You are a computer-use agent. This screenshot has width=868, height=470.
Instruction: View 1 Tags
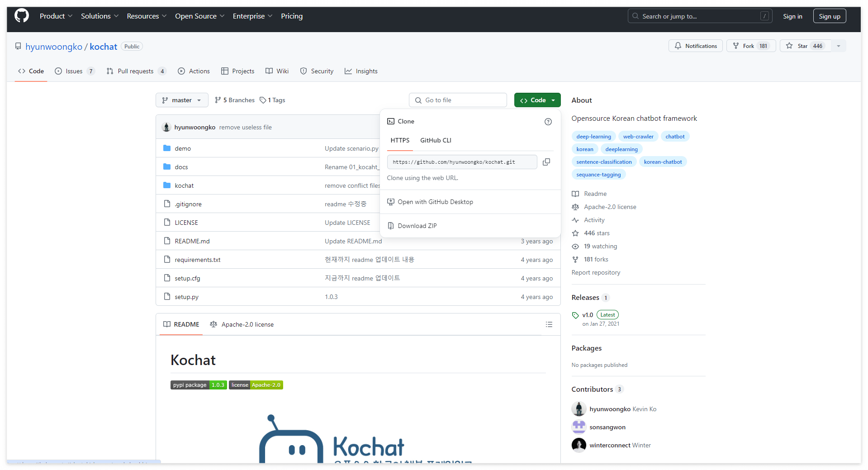tap(273, 100)
